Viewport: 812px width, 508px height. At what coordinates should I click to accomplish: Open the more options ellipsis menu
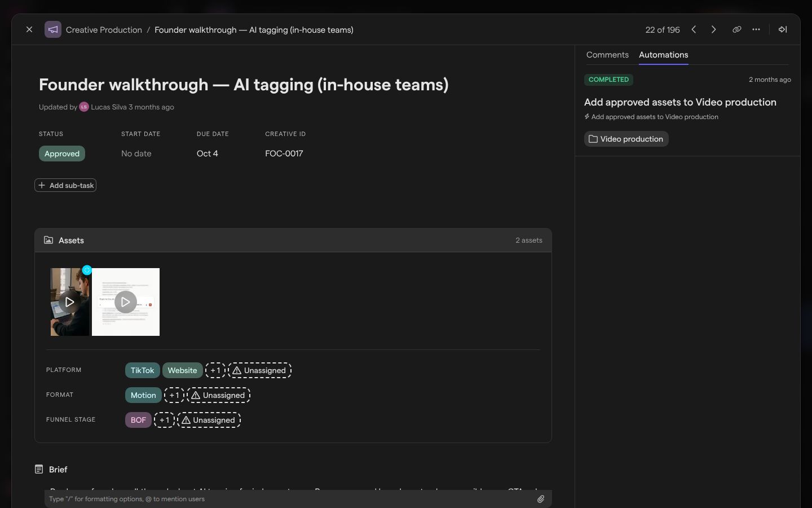(756, 29)
